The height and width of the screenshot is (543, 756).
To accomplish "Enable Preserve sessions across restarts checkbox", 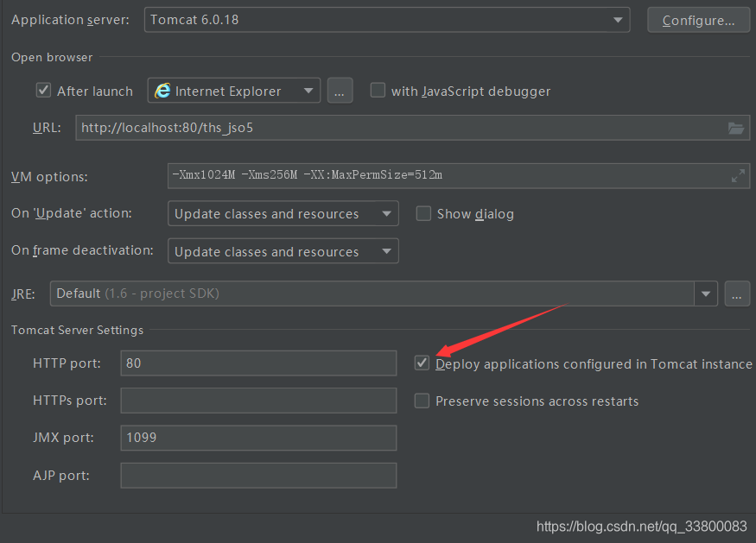I will [422, 401].
